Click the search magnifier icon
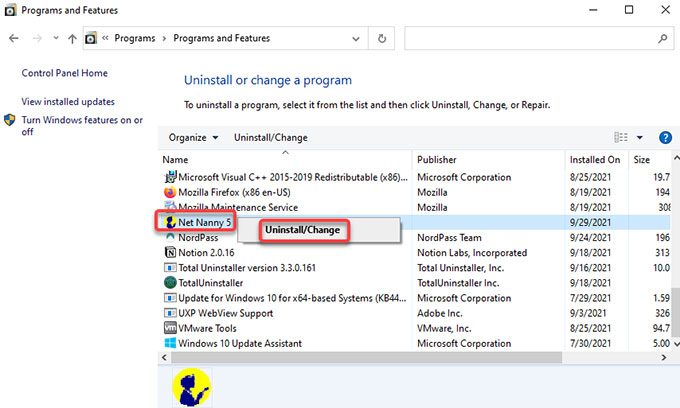 click(x=662, y=39)
